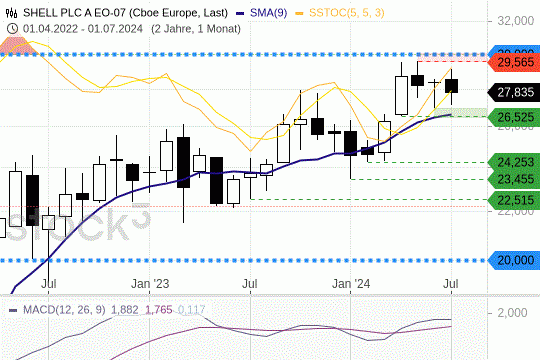Click the date range 01.04.2022 - 01.07.2024

tap(83, 29)
